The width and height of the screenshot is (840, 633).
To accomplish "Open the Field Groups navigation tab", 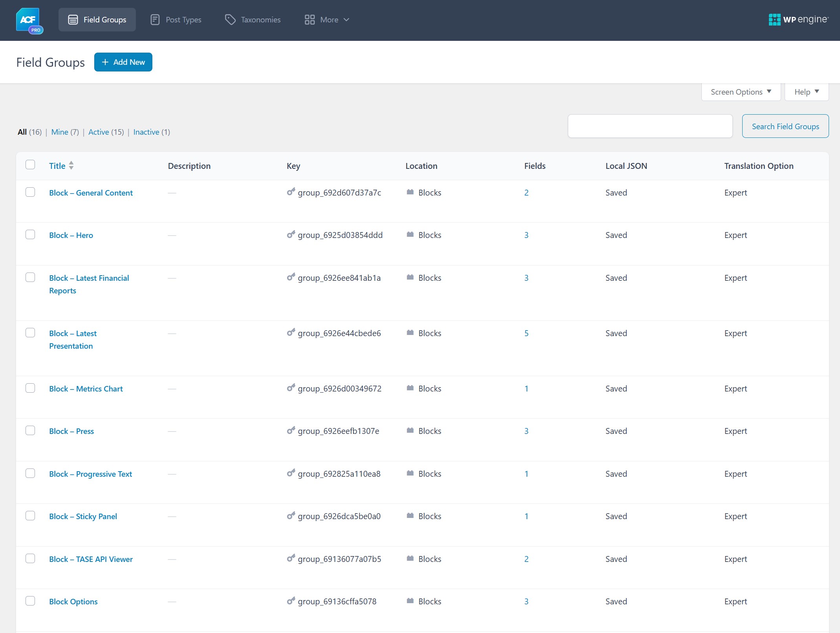I will click(x=97, y=20).
